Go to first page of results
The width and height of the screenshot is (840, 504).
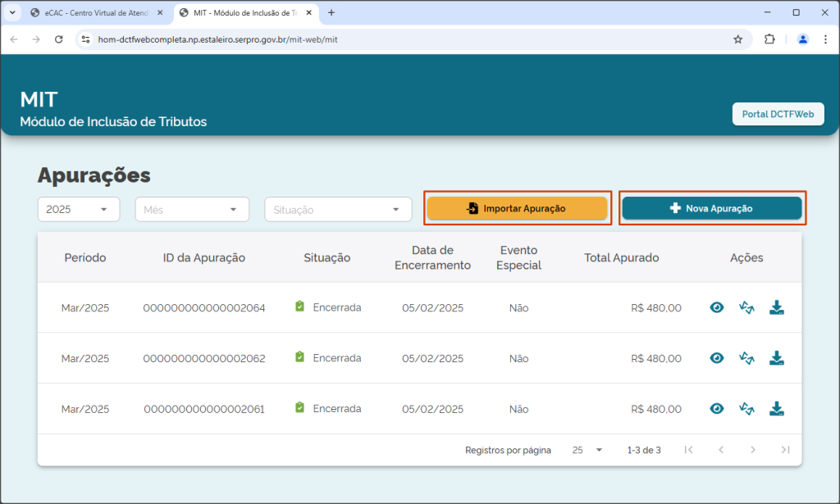coord(688,449)
